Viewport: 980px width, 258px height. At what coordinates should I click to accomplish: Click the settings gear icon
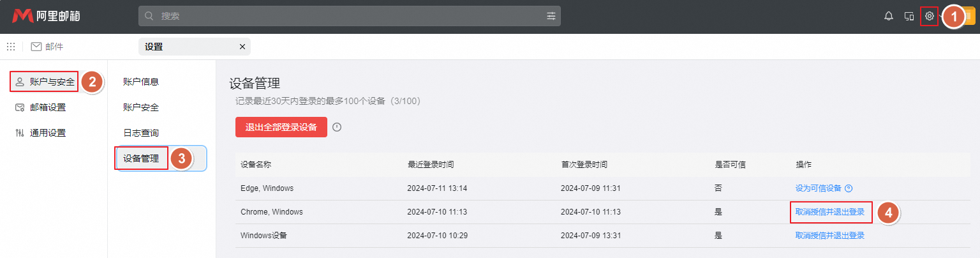[930, 17]
